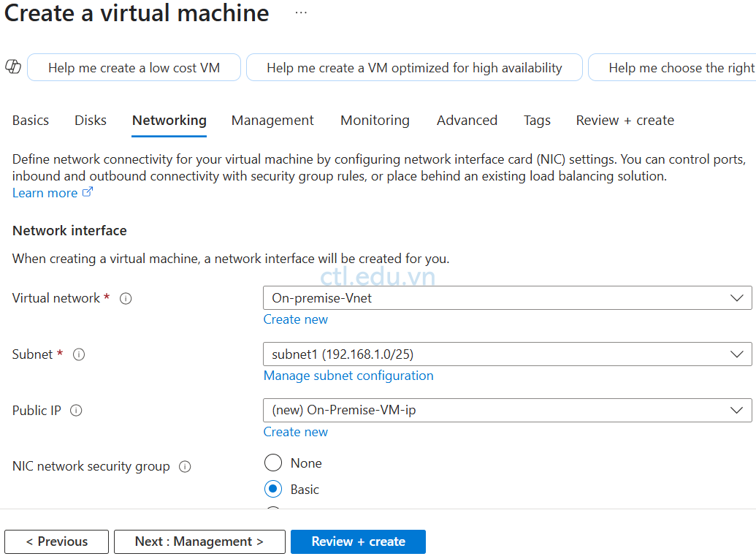Click the external link icon after Learn more
This screenshot has width=756, height=559.
(87, 192)
